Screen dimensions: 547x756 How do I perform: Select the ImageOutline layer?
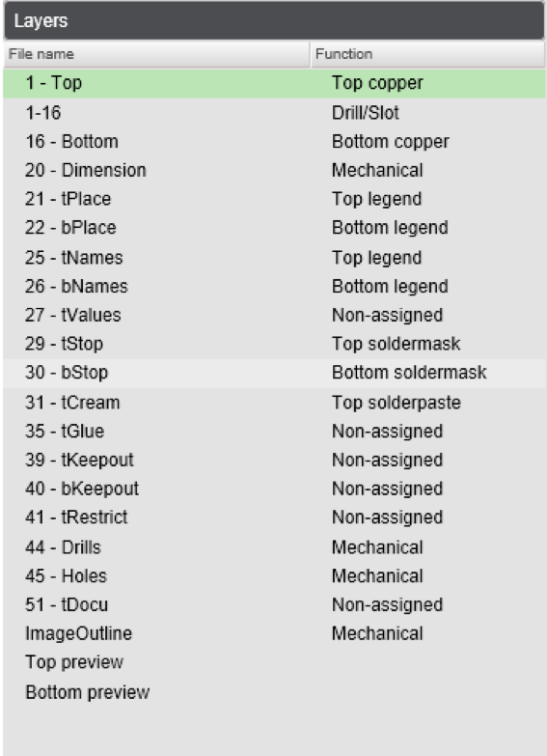click(274, 633)
